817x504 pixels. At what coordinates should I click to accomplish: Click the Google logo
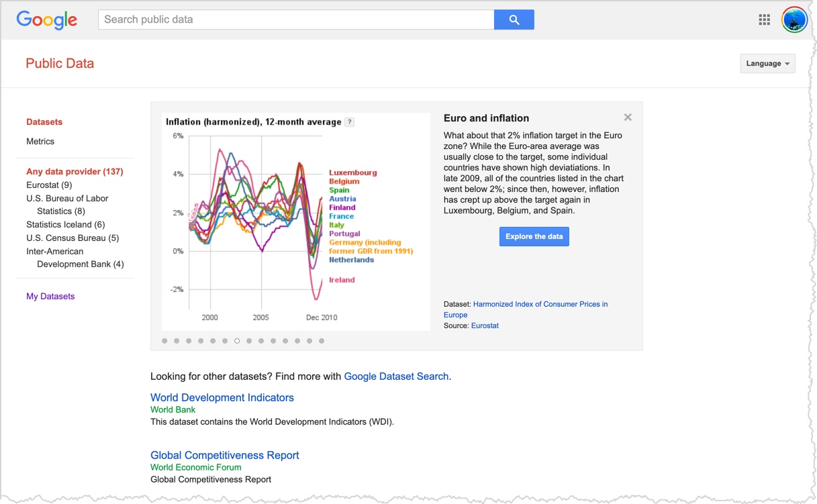pyautogui.click(x=47, y=19)
